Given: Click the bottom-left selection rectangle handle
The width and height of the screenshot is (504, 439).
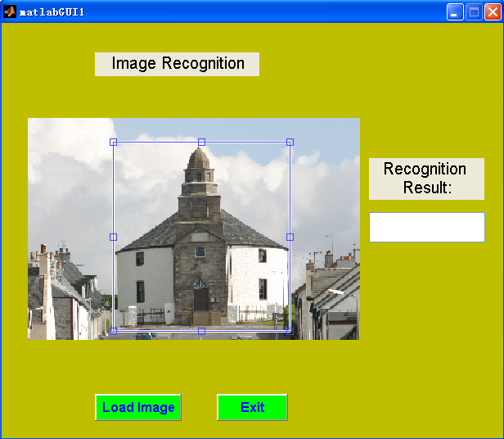Looking at the screenshot, I should click(x=113, y=331).
